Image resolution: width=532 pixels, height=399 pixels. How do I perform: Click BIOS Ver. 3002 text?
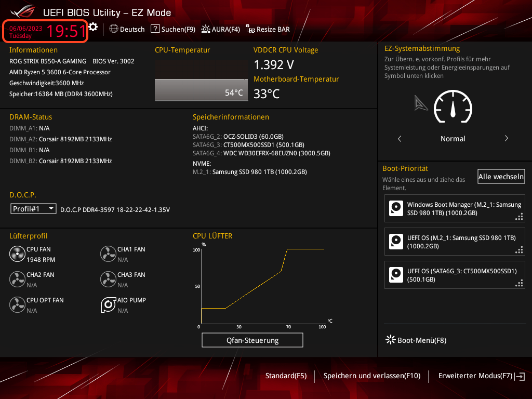coord(113,61)
